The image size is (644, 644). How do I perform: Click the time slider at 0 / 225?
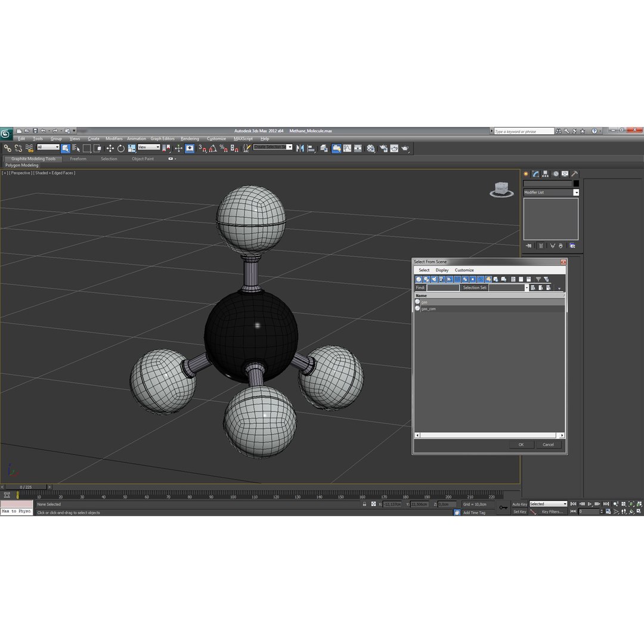point(26,487)
